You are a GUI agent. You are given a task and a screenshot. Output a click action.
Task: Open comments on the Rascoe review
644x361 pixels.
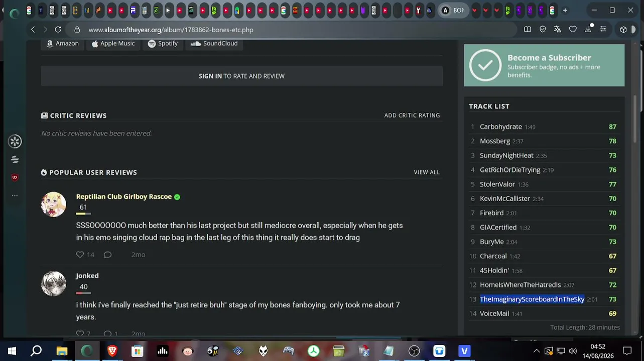point(107,255)
